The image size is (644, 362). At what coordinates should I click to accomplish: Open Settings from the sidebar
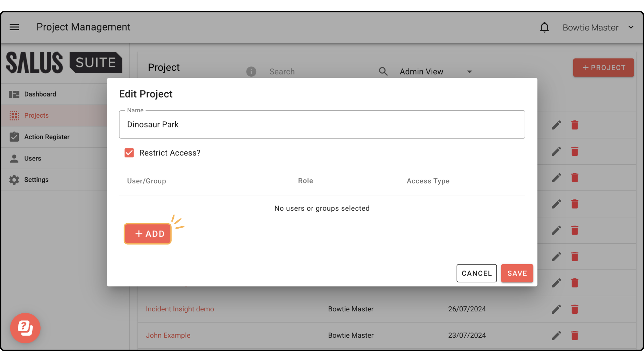click(36, 180)
